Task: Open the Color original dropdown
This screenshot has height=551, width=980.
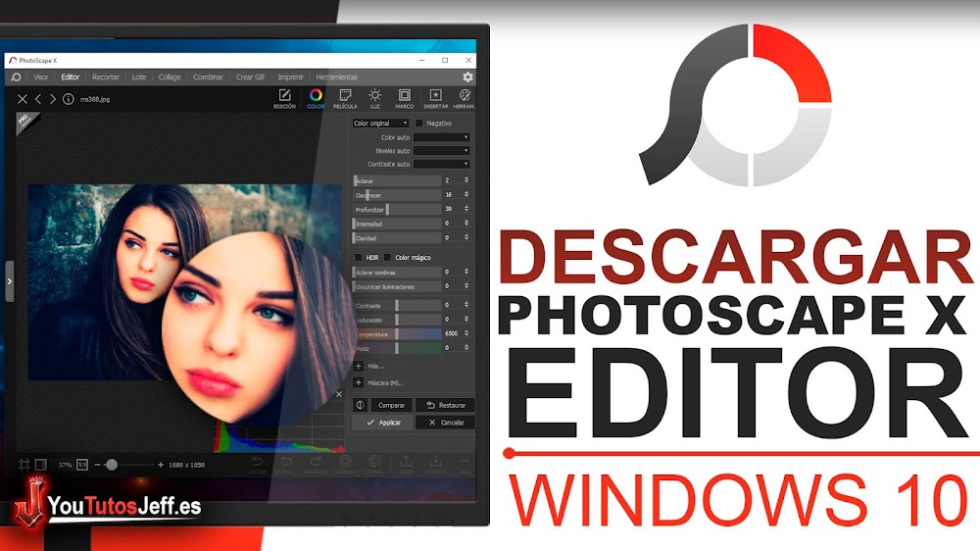Action: 380,124
